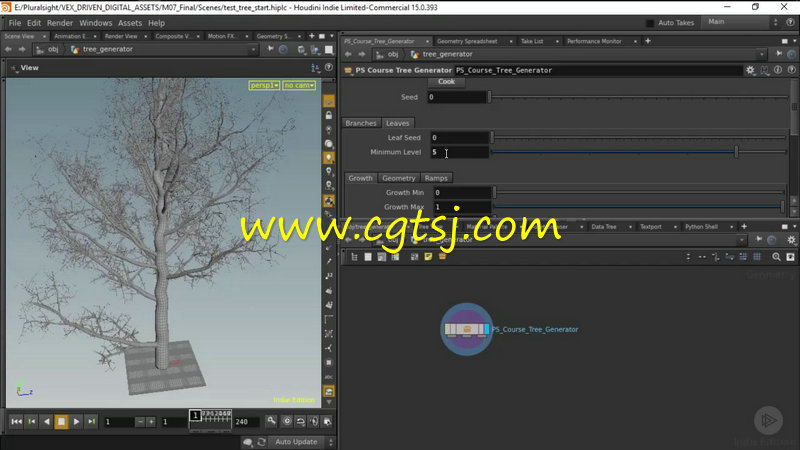Add new tab in scene view pane
800x450 pixels.
(311, 36)
